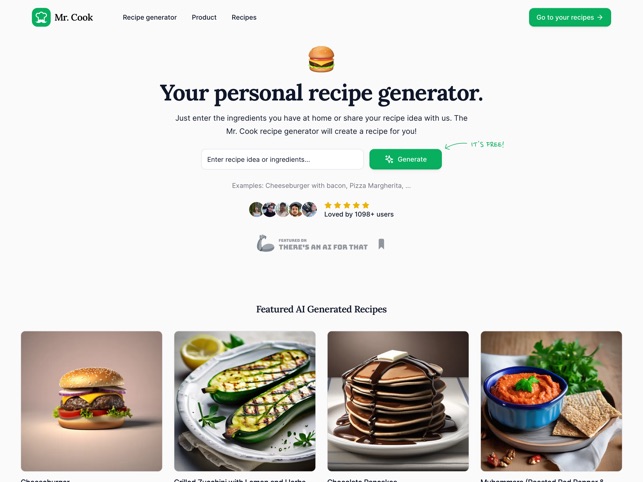The width and height of the screenshot is (643, 482).
Task: Click the first user avatar in the row
Action: [x=255, y=209]
